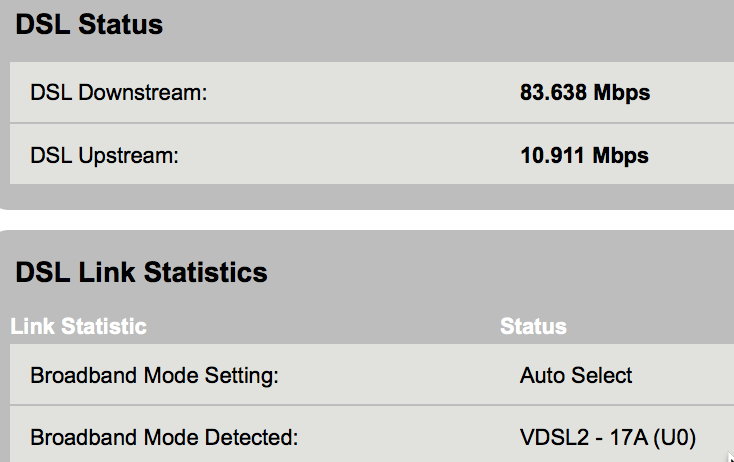Click the Link Statistic column header
The width and height of the screenshot is (734, 462).
[79, 327]
